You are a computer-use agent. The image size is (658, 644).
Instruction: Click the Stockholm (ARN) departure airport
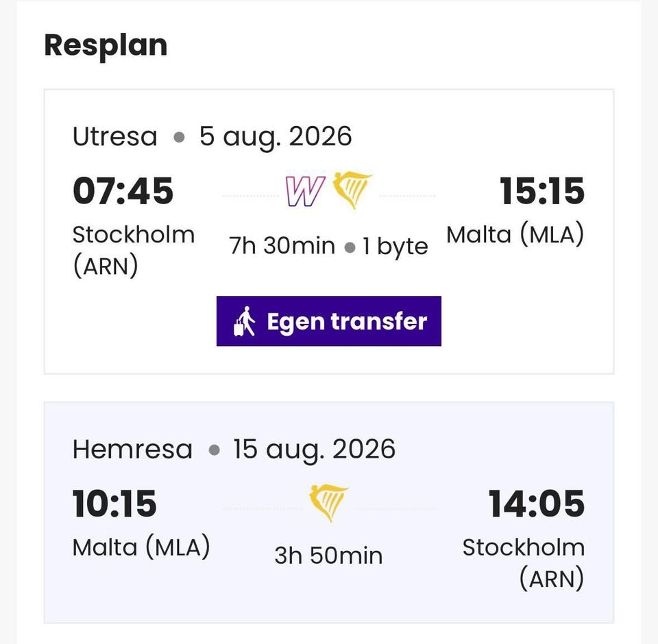click(x=134, y=251)
